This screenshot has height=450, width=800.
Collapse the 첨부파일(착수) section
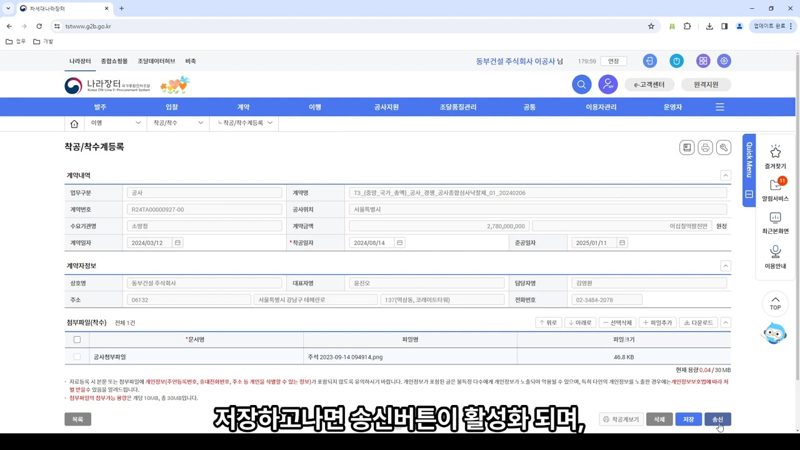725,322
